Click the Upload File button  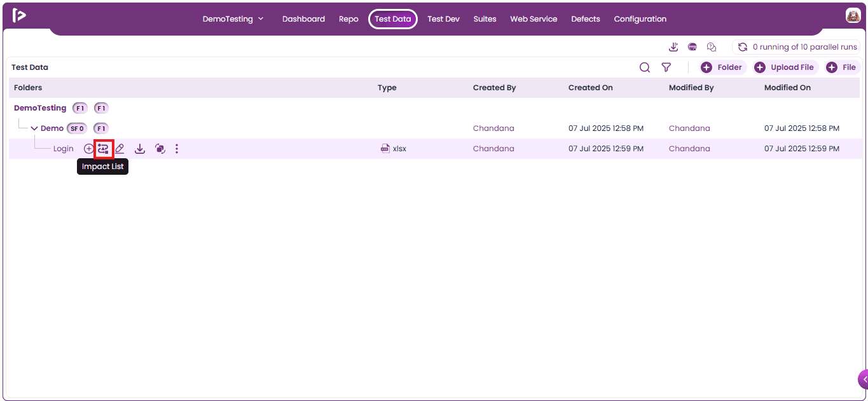(786, 67)
